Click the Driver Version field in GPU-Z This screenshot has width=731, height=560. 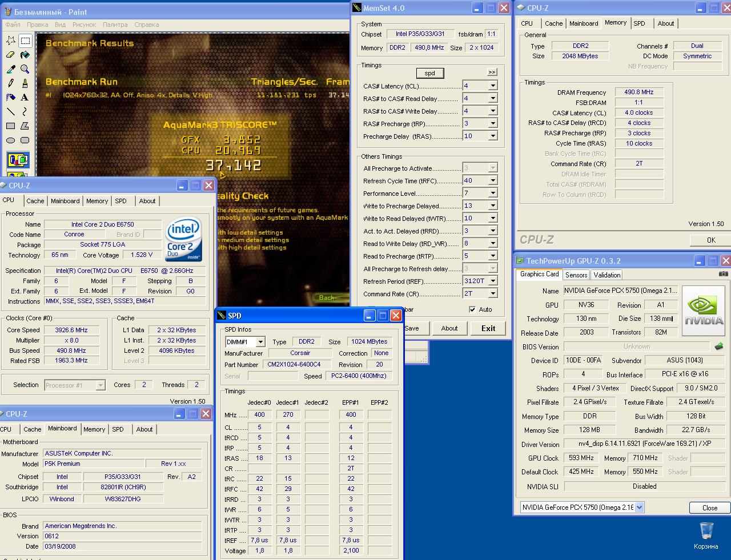pos(644,444)
